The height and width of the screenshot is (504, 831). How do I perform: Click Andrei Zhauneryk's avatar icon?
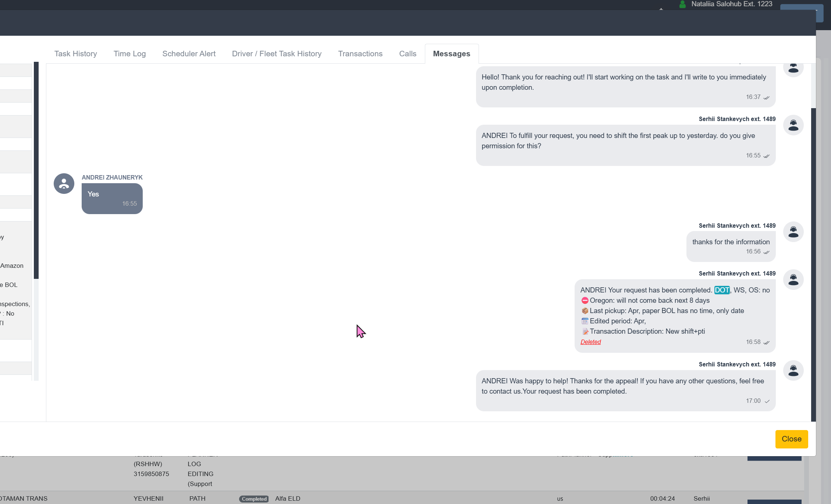(x=64, y=184)
